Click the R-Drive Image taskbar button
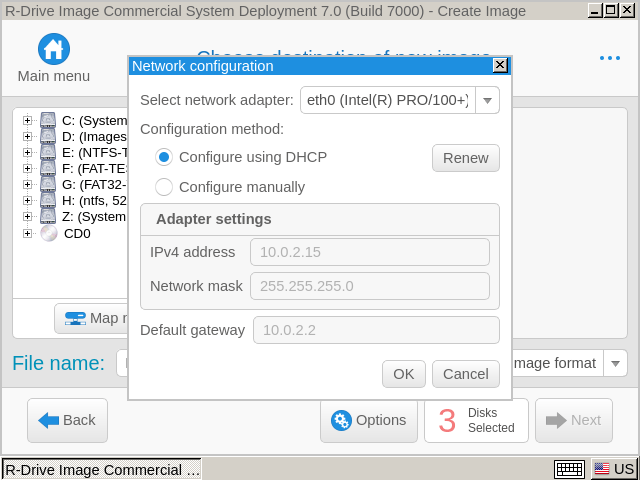This screenshot has width=640, height=480. click(102, 469)
